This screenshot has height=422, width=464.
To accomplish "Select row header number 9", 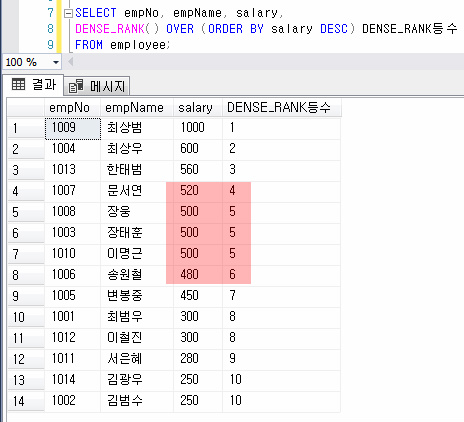I will (26, 296).
